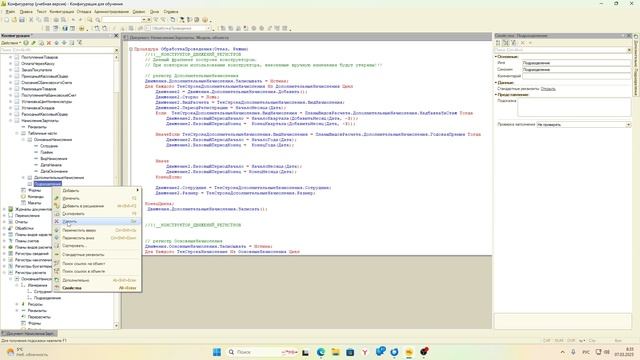The height and width of the screenshot is (360, 640).
Task: Open the Конфигурация menu
Action: point(62,12)
